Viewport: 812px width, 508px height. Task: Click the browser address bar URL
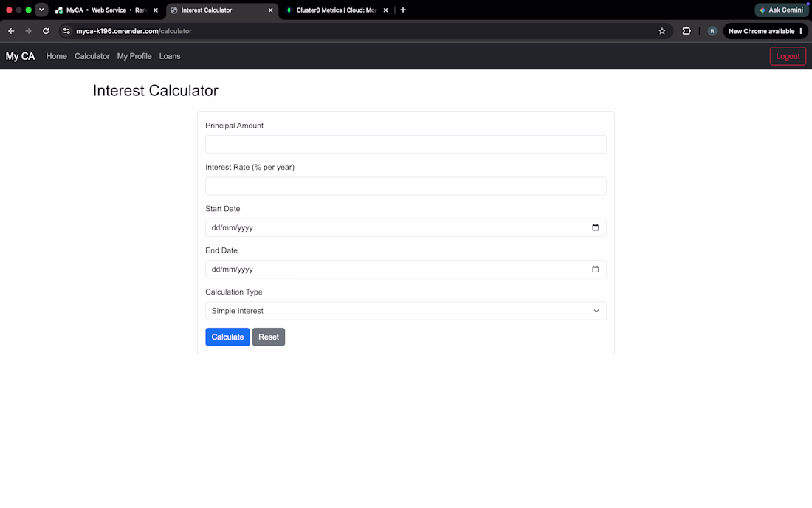coord(134,31)
